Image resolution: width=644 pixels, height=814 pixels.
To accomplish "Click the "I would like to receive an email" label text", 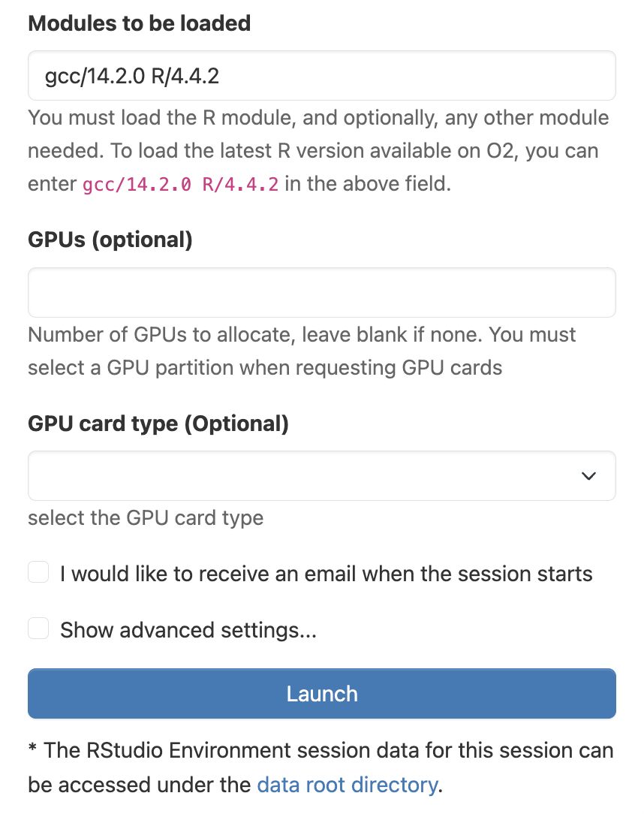I will tap(326, 574).
